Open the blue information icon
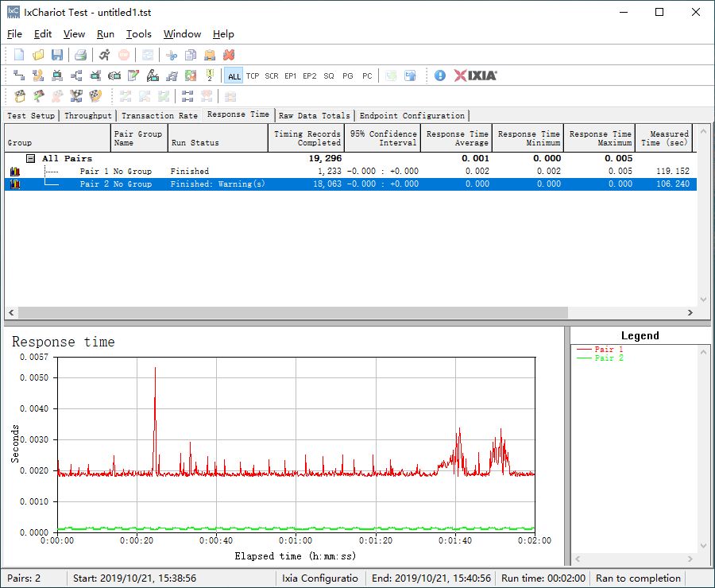Viewport: 715px width, 588px height. (x=440, y=75)
